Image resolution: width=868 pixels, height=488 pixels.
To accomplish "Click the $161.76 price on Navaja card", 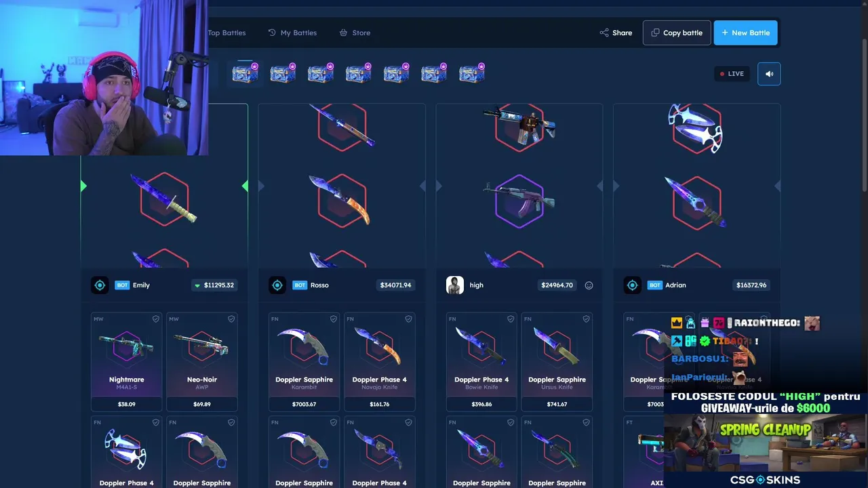I will pyautogui.click(x=380, y=404).
